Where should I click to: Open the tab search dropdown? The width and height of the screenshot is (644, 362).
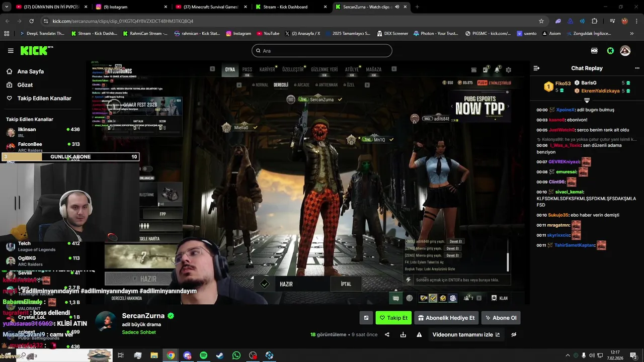tap(7, 7)
